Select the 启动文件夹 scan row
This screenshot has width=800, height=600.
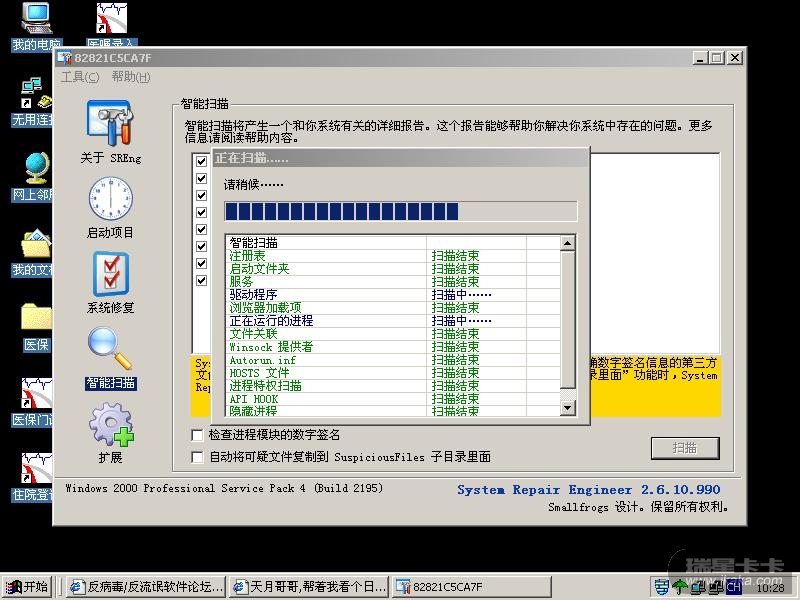tap(393, 269)
